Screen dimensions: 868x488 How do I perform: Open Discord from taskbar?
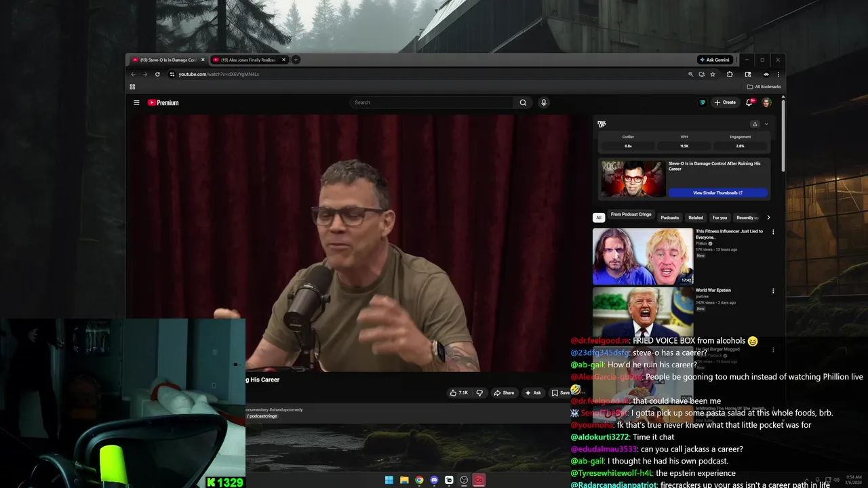coord(434,480)
